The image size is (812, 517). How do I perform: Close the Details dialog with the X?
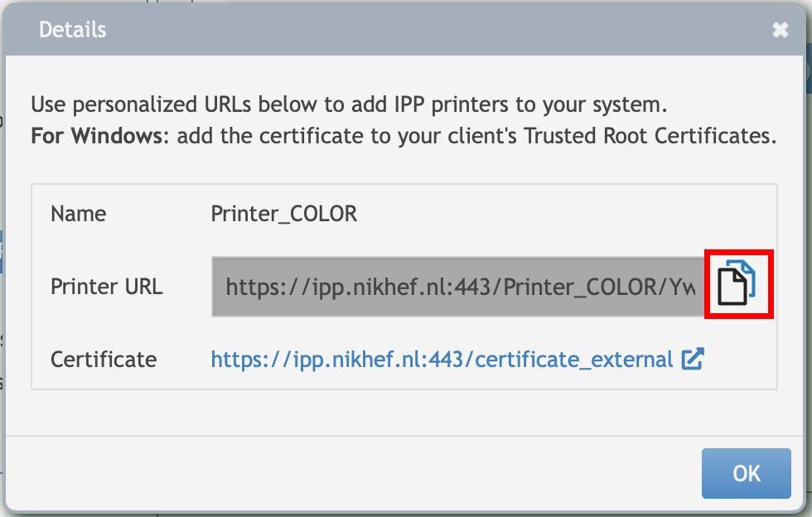780,31
